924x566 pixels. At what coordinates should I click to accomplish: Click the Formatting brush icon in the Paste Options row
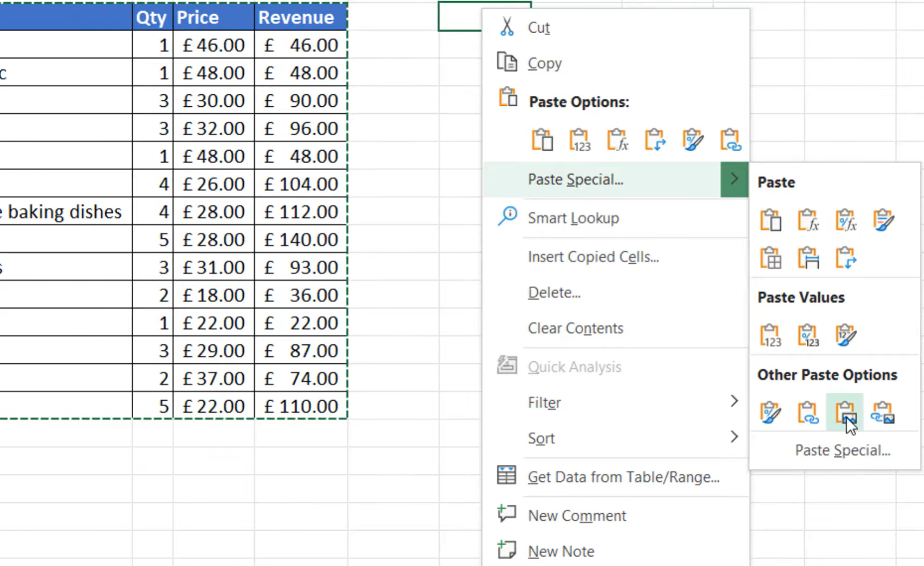point(693,140)
